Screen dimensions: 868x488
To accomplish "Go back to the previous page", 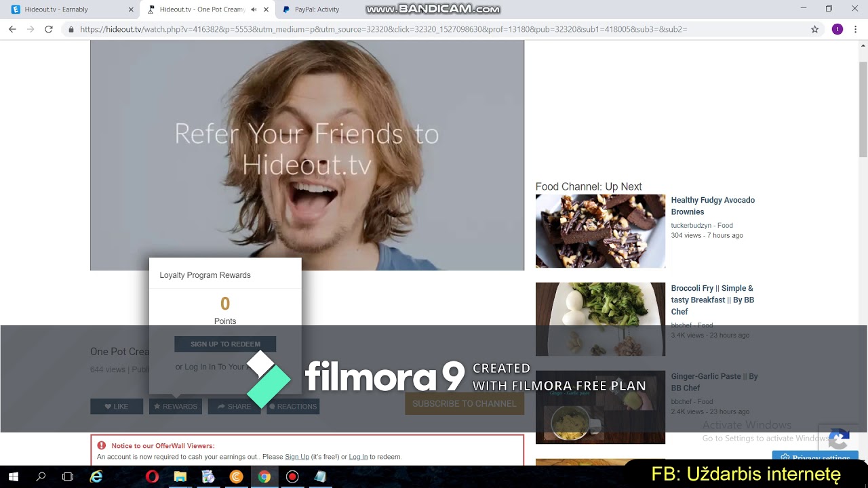I will [x=12, y=29].
